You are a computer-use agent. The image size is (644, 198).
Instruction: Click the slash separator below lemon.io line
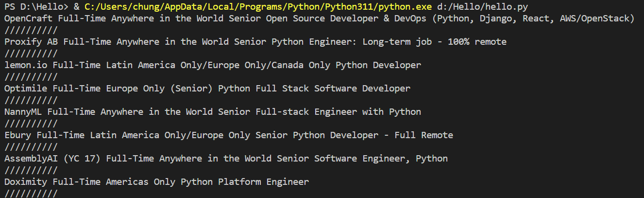(31, 77)
